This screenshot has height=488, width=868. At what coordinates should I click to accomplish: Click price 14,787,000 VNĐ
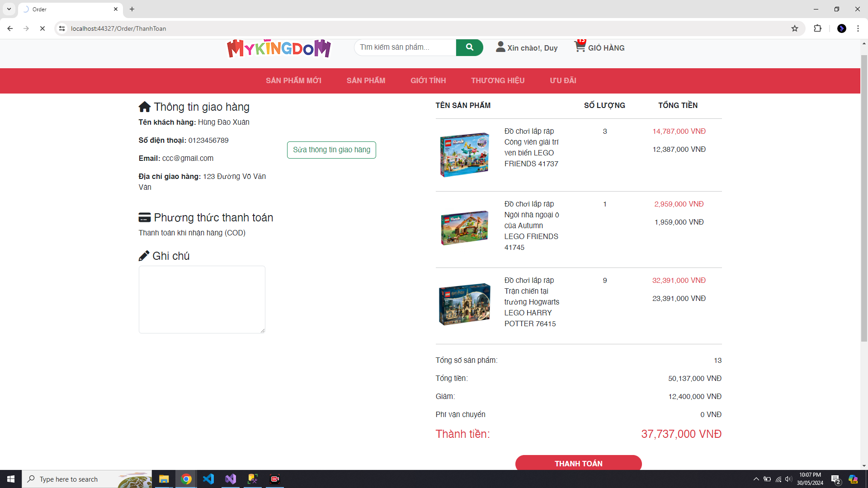pos(679,131)
